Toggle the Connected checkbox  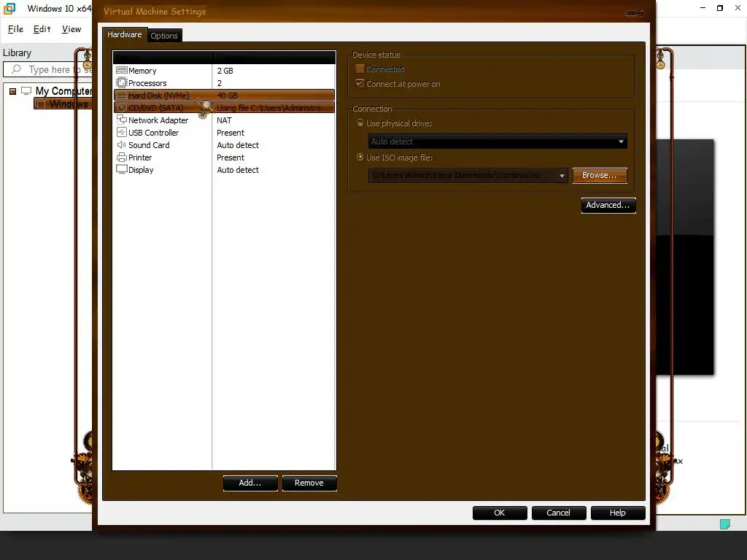pyautogui.click(x=360, y=69)
